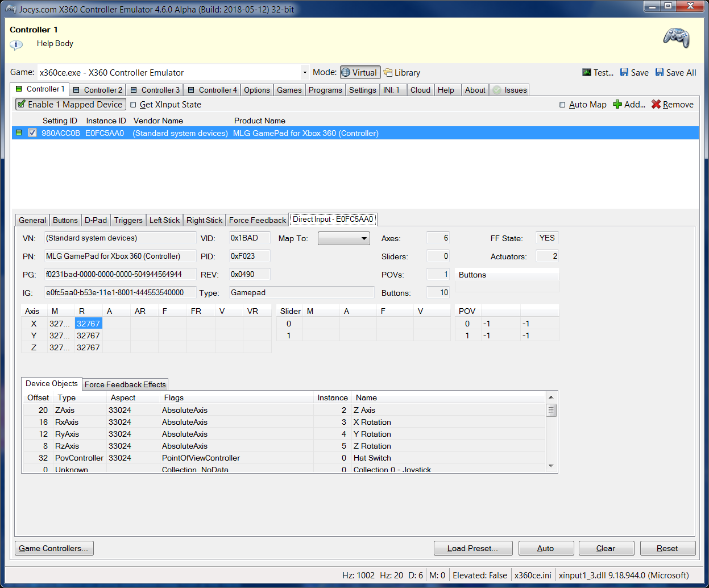Viewport: 709px width, 588px height.
Task: Switch to General mapping tab
Action: point(32,220)
